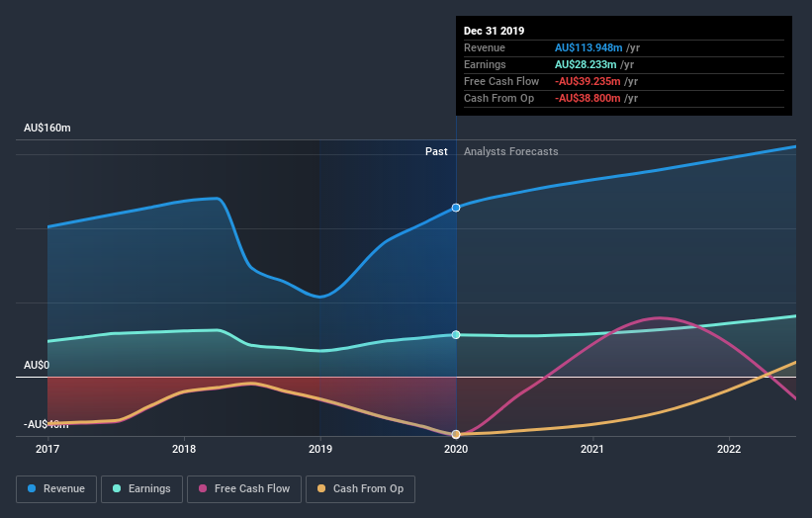The width and height of the screenshot is (812, 518).
Task: Toggle the Free Cash Flow legend button
Action: click(x=244, y=489)
